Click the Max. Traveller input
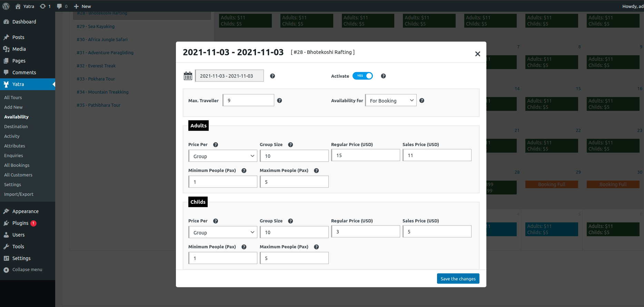The height and width of the screenshot is (307, 644). [x=248, y=100]
